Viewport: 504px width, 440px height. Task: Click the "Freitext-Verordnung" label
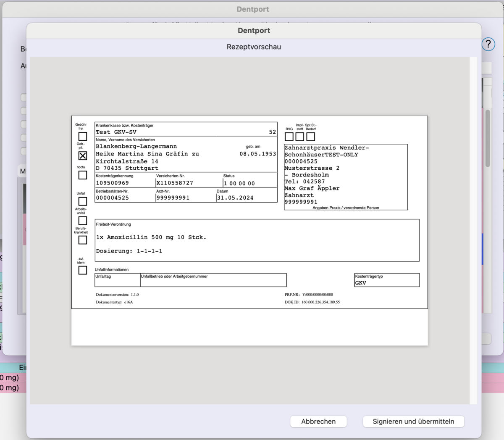113,224
